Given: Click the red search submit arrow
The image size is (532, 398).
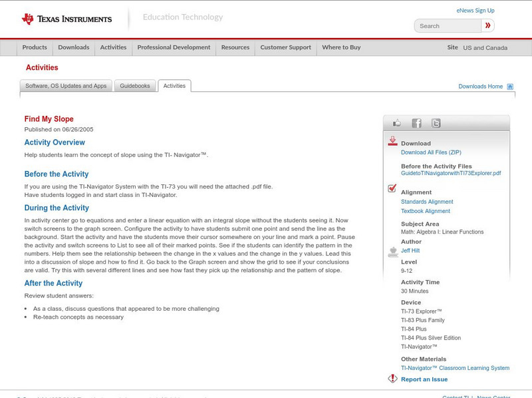Looking at the screenshot, I should coord(487,25).
